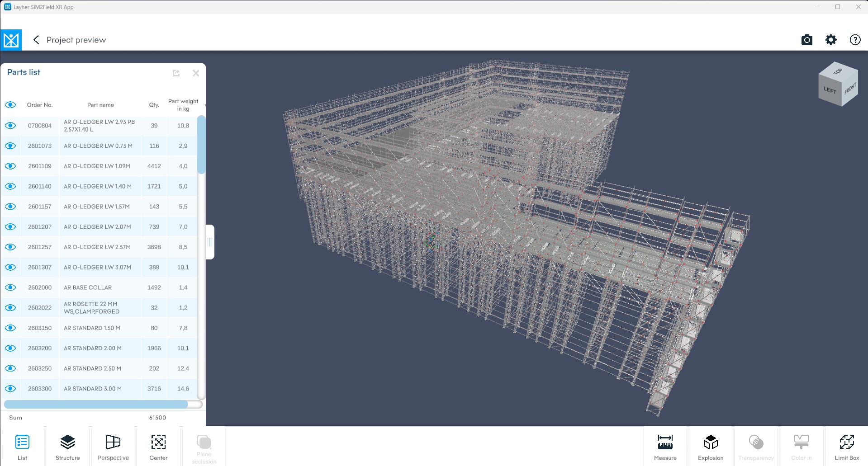The height and width of the screenshot is (466, 868).
Task: Sort by Part weight in kg header
Action: [183, 105]
